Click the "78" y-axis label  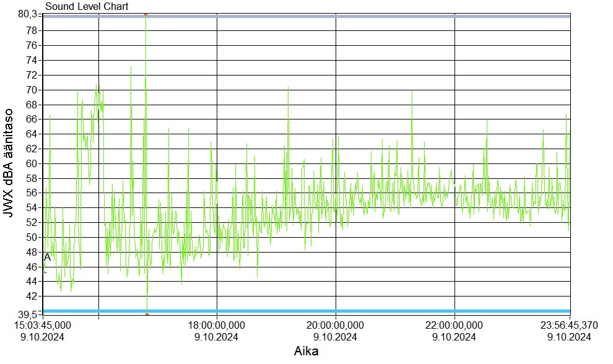32,30
